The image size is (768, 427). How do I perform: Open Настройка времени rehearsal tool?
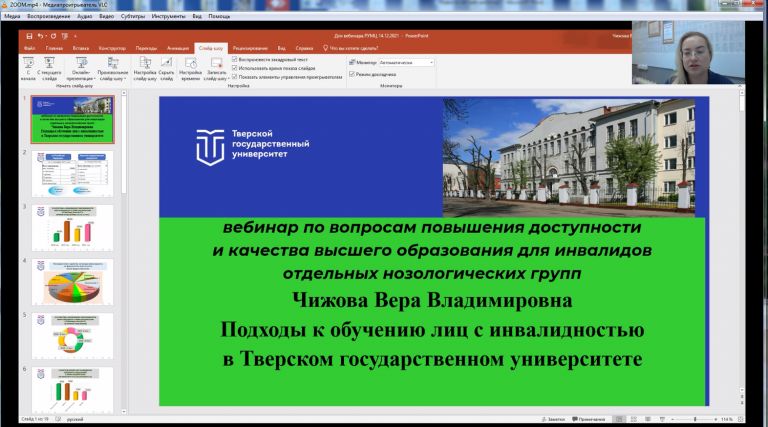tap(190, 67)
